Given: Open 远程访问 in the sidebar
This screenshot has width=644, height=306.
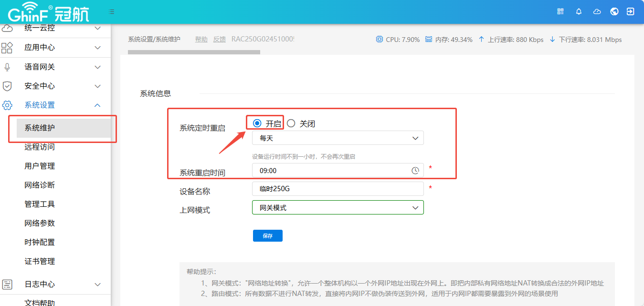Looking at the screenshot, I should [40, 147].
